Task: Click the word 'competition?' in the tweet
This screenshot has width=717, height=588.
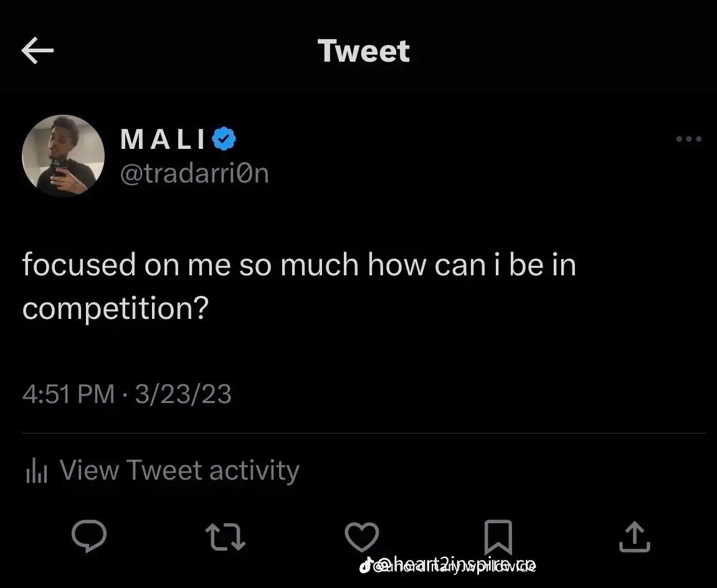Action: pos(115,308)
